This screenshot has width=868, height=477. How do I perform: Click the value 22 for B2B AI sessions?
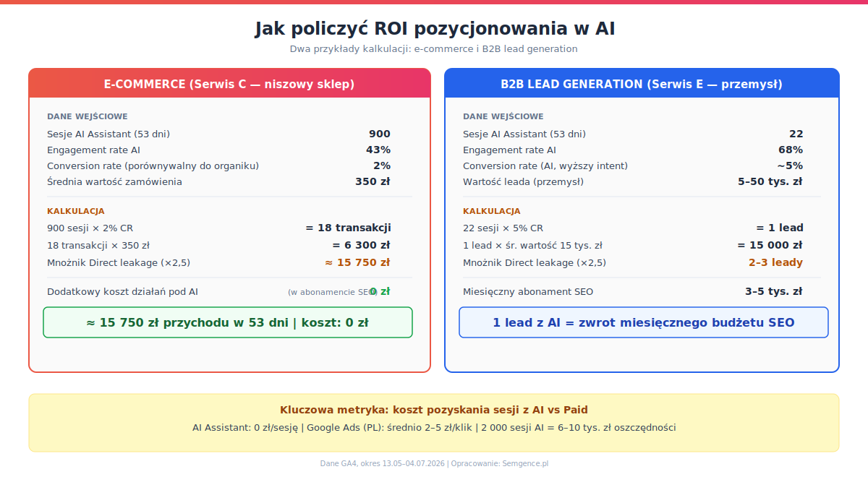pyautogui.click(x=796, y=134)
